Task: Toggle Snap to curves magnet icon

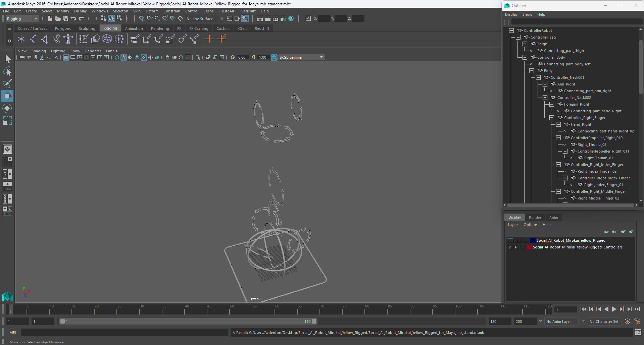Action: [150, 19]
